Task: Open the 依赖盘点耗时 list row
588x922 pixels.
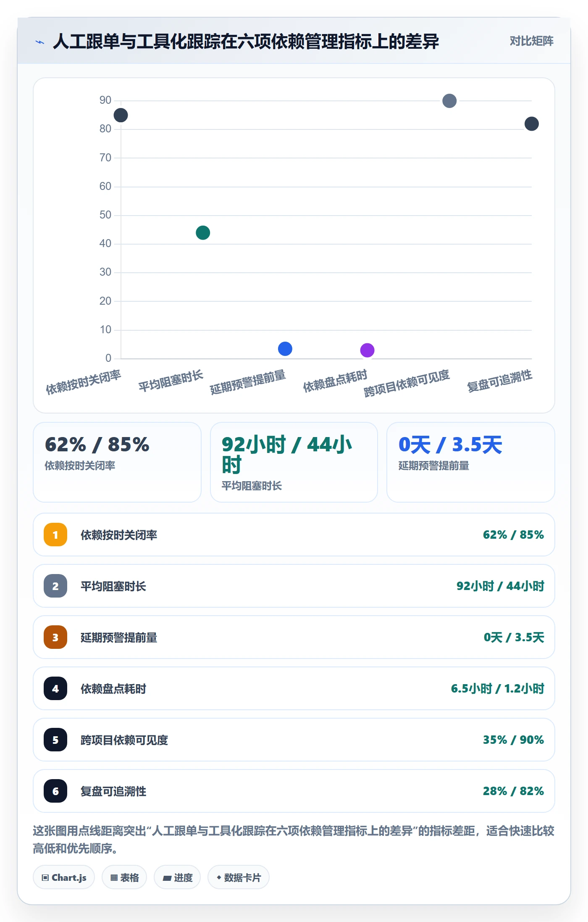Action: pos(294,688)
